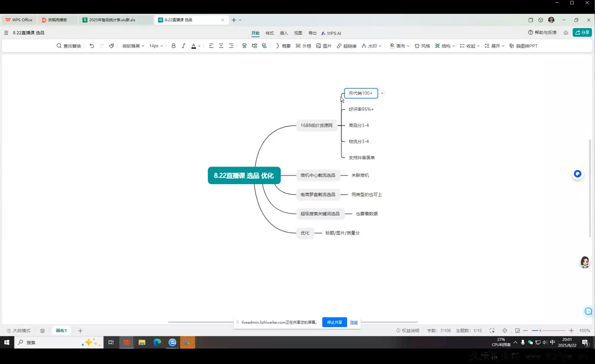Image resolution: width=595 pixels, height=364 pixels.
Task: Toggle bold formatting
Action: [x=174, y=46]
